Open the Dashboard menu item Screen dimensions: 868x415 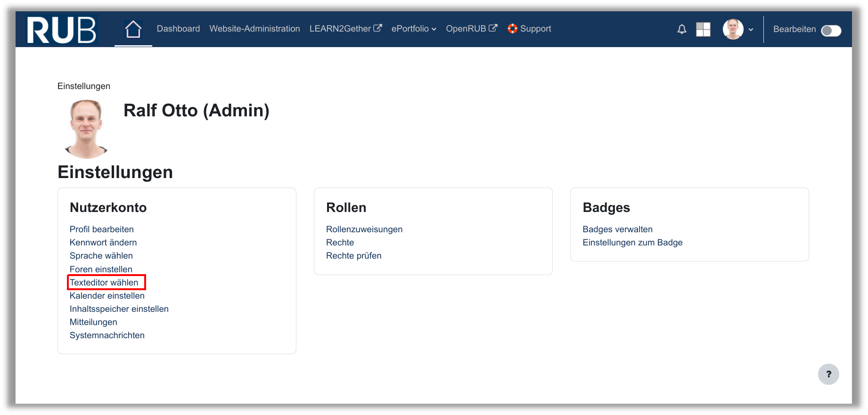coord(178,29)
